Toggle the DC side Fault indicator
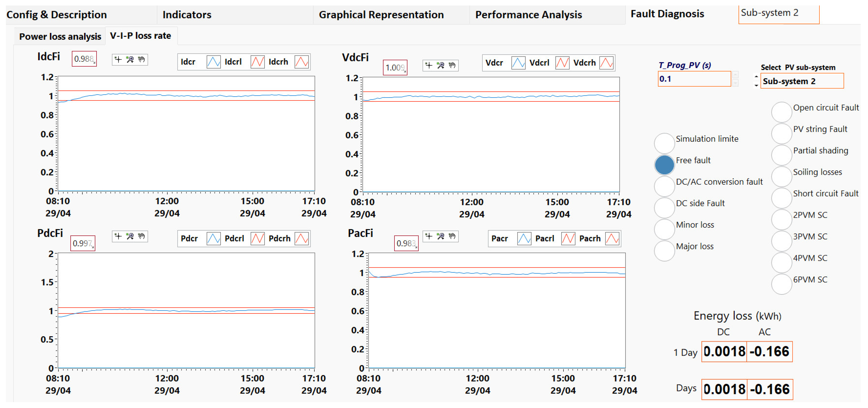This screenshot has width=868, height=408. click(x=664, y=208)
